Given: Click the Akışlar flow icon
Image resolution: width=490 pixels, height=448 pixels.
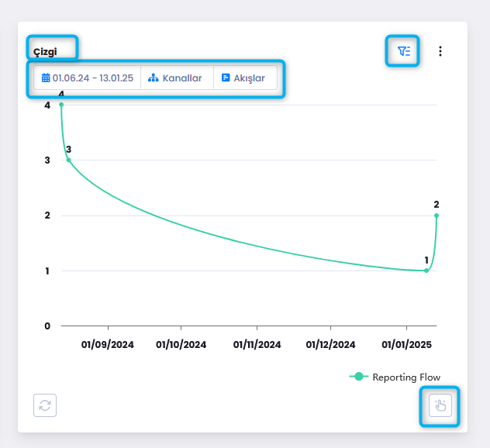Looking at the screenshot, I should click(x=226, y=78).
